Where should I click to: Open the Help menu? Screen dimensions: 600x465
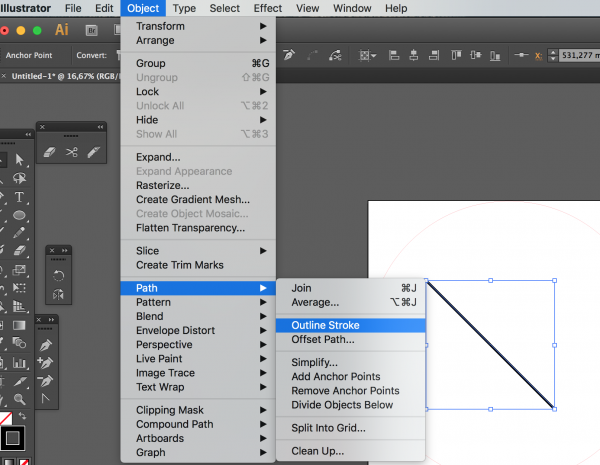click(396, 8)
